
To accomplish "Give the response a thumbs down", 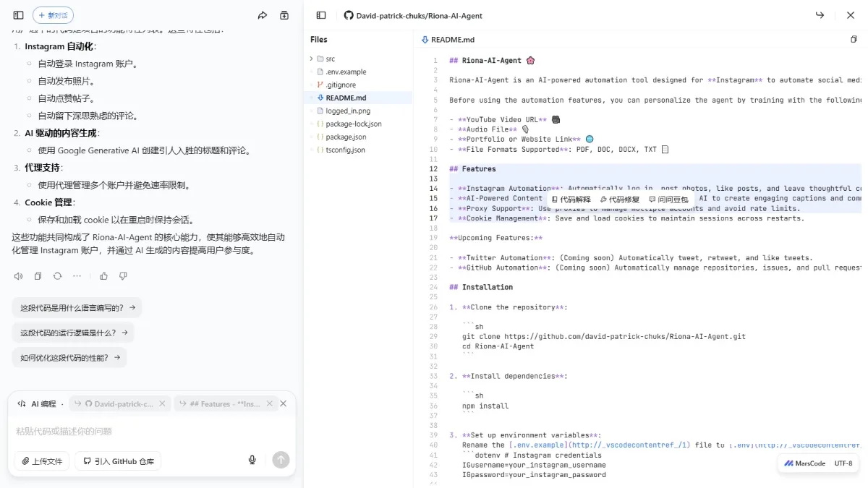I will (x=123, y=275).
